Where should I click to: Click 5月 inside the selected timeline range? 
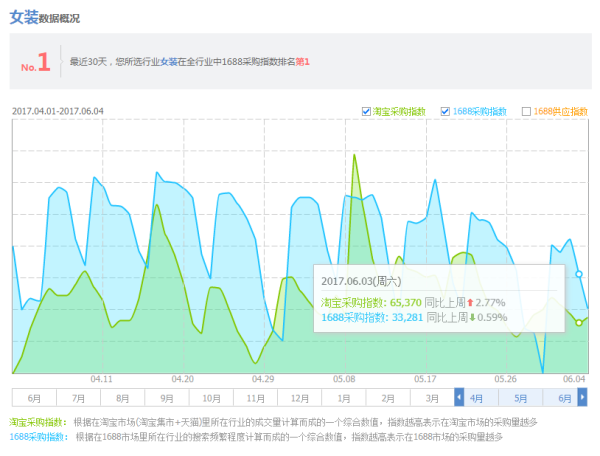(521, 397)
